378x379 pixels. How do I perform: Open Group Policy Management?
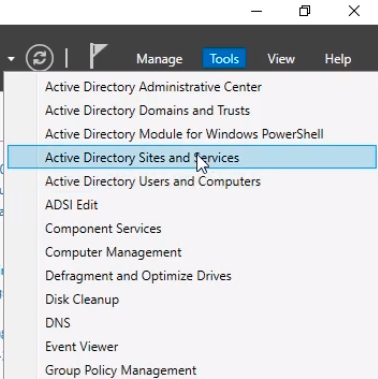pos(192,370)
